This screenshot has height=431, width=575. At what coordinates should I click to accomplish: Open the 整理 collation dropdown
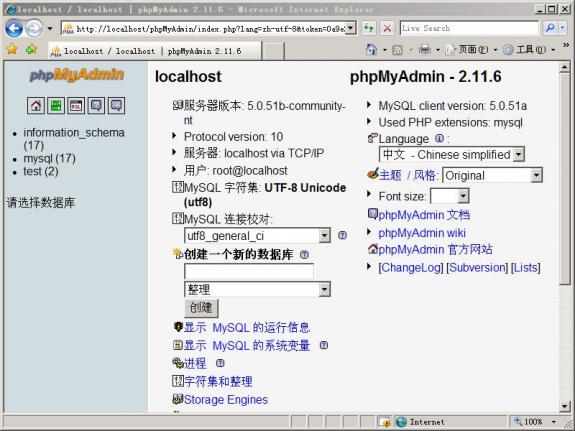tap(325, 290)
